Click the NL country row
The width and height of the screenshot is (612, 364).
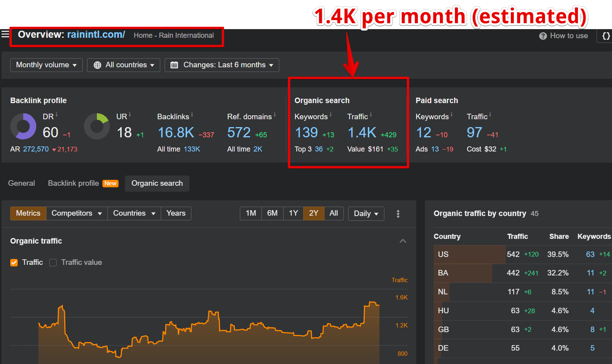[x=523, y=292]
